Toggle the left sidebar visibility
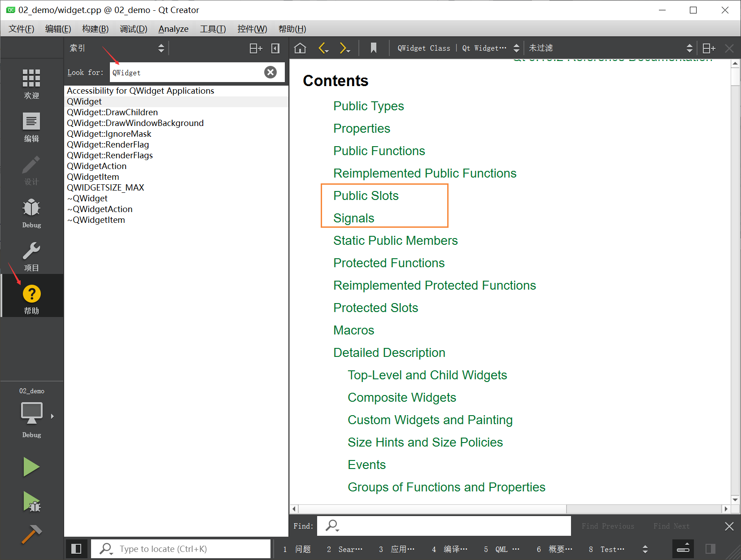Screen dimensions: 741x560 pyautogui.click(x=76, y=549)
